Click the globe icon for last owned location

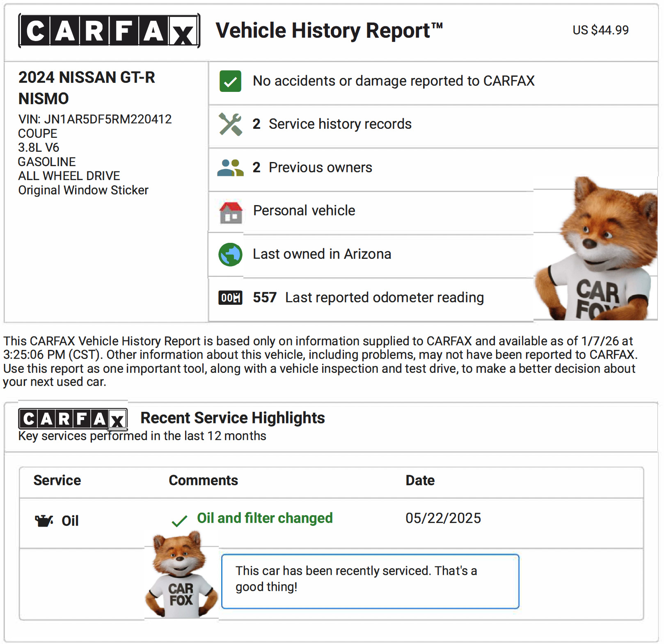[x=230, y=254]
